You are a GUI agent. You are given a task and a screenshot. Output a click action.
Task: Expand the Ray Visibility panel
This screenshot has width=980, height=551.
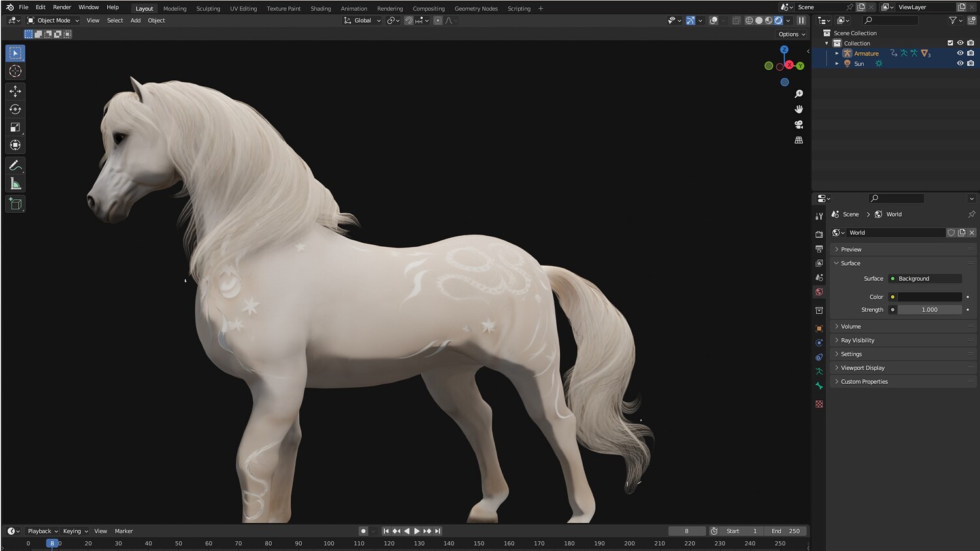903,340
